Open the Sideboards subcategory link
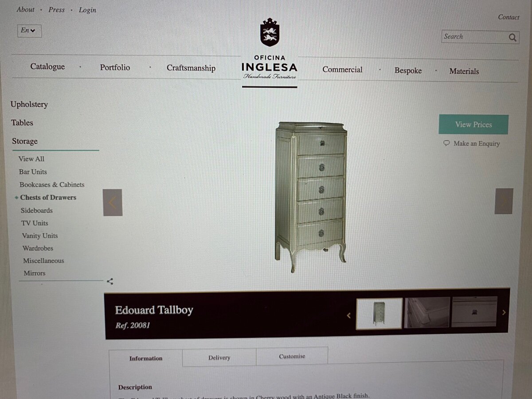The width and height of the screenshot is (532, 399). pyautogui.click(x=37, y=210)
